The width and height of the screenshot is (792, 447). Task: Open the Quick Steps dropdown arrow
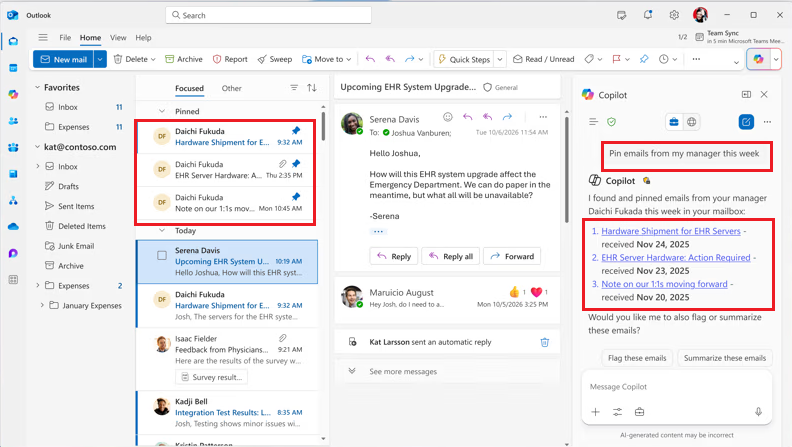[x=500, y=59]
